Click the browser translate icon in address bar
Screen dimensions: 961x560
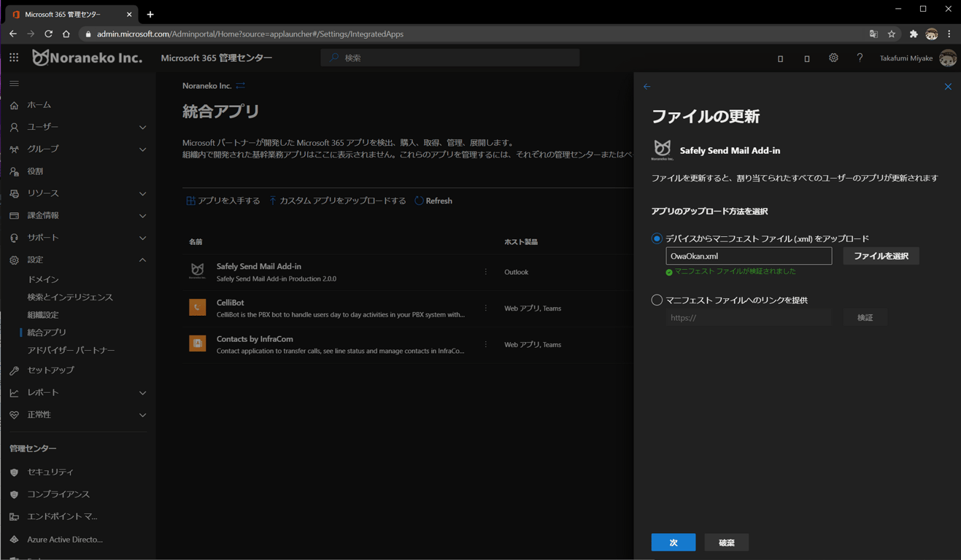tap(873, 34)
